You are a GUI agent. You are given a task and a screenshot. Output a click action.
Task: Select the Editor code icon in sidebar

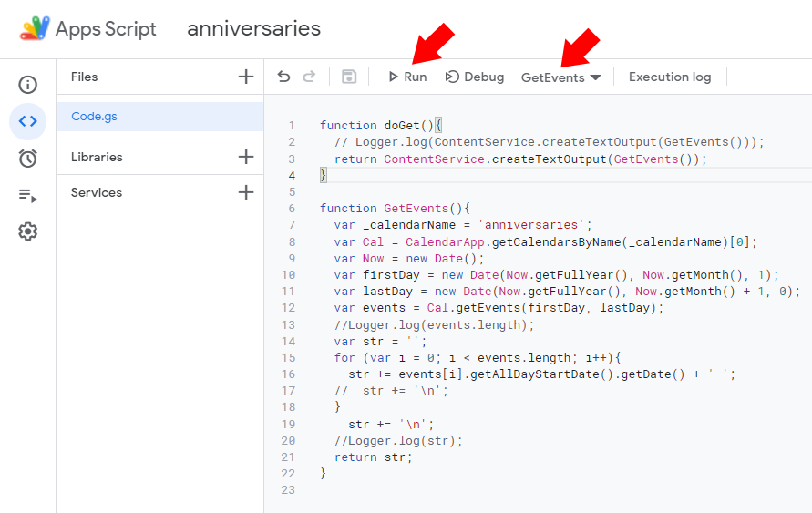pos(28,121)
